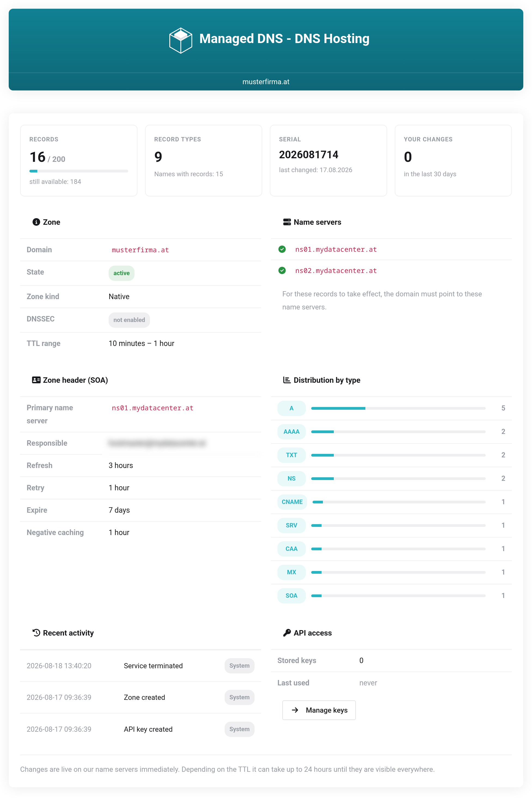This screenshot has width=532, height=808.
Task: Click 'still available: 184' text
Action: pos(55,182)
